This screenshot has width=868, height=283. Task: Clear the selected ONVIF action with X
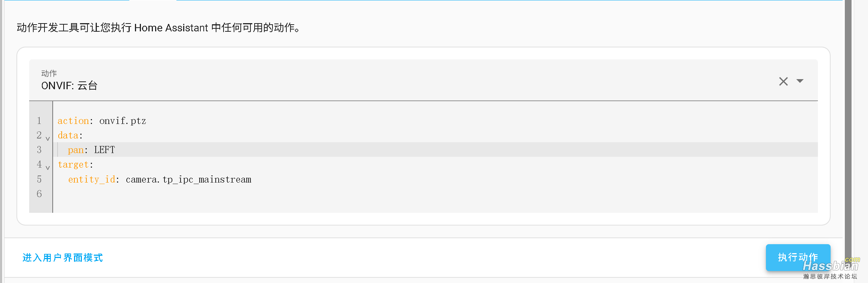coord(783,81)
